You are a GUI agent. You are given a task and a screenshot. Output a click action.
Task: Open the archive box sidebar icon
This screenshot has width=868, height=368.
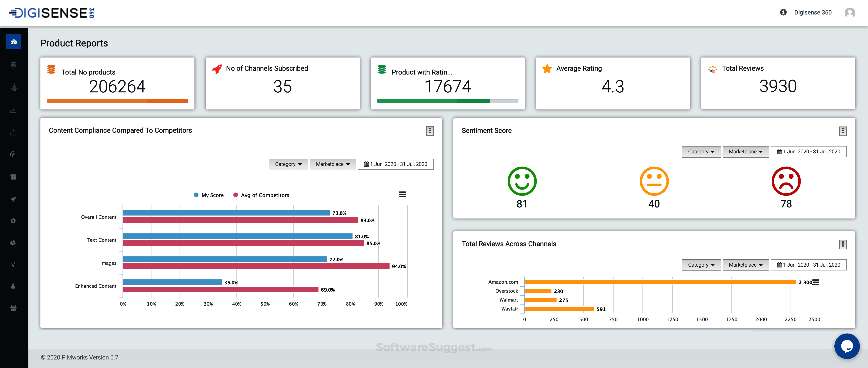pyautogui.click(x=13, y=177)
